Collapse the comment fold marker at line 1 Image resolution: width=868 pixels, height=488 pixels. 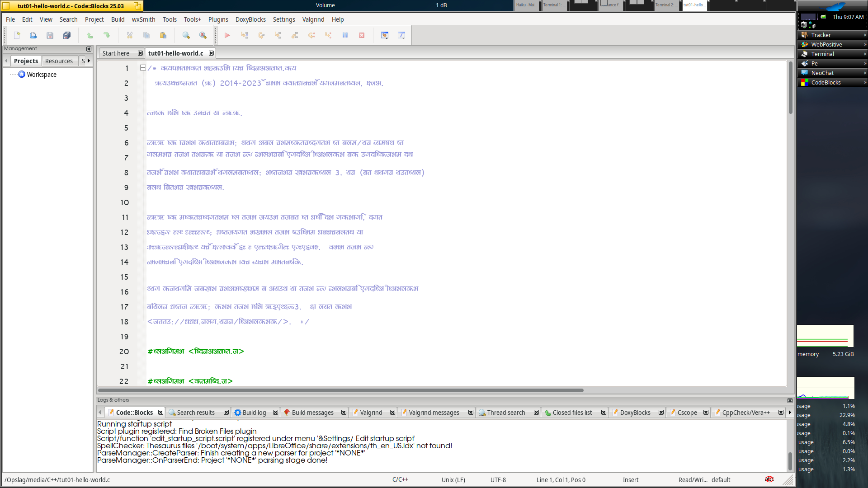click(143, 68)
